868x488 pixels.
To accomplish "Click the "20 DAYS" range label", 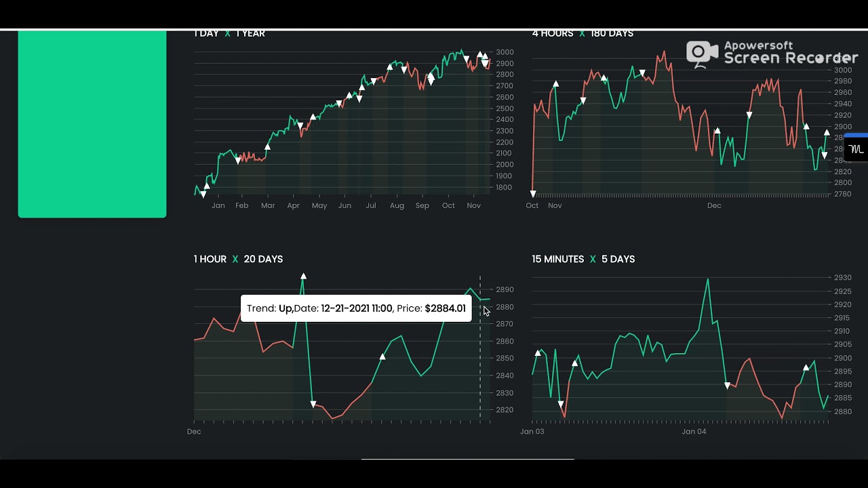I will 263,259.
